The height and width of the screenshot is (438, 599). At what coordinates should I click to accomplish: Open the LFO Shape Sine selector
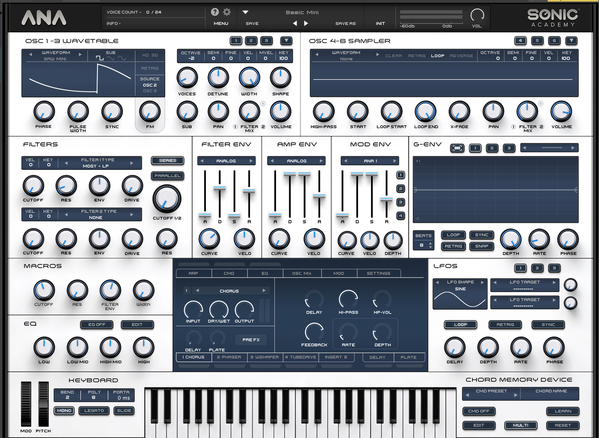(x=460, y=286)
